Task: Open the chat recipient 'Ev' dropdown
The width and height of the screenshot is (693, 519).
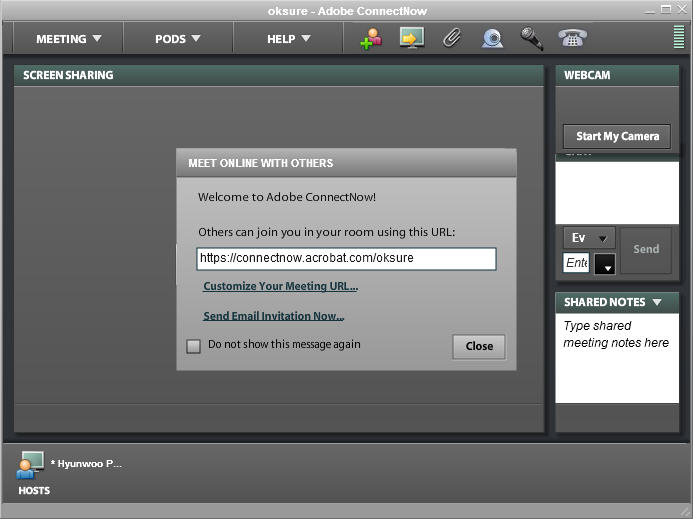Action: pyautogui.click(x=588, y=238)
